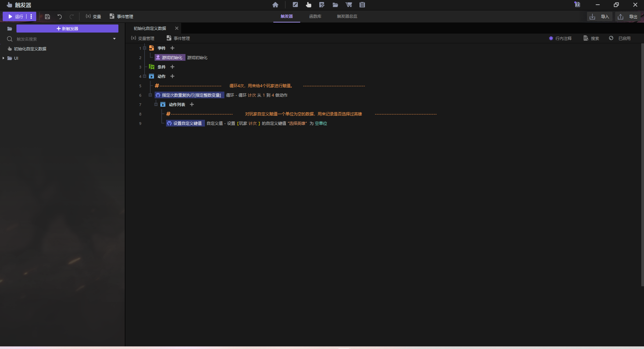The width and height of the screenshot is (644, 349).
Task: Select the 游戏初始化 event tag
Action: [x=170, y=57]
